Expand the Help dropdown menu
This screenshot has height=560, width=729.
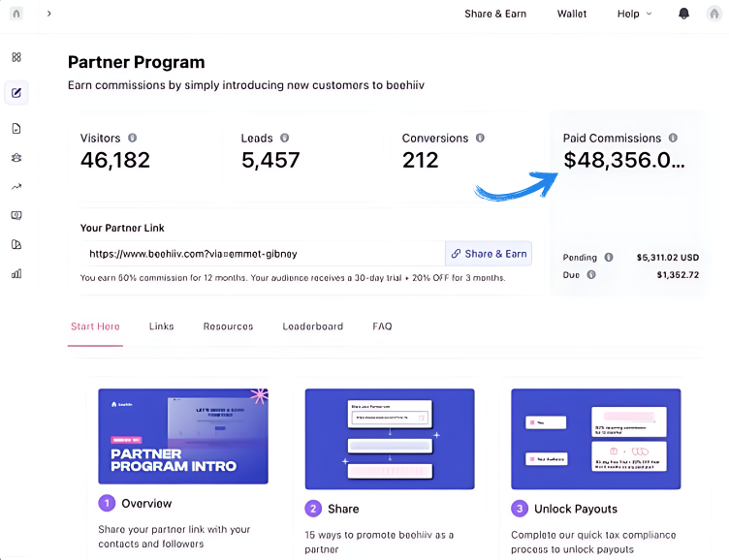[x=634, y=14]
